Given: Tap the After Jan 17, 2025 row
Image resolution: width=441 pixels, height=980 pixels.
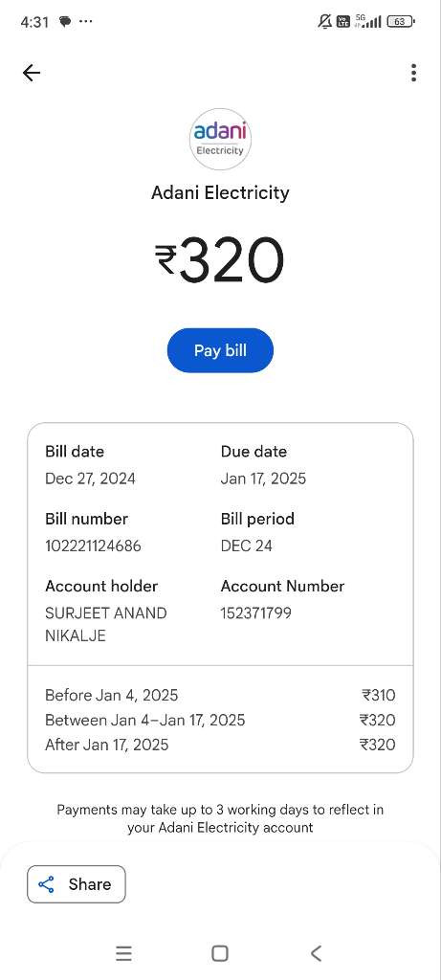Looking at the screenshot, I should 220,745.
